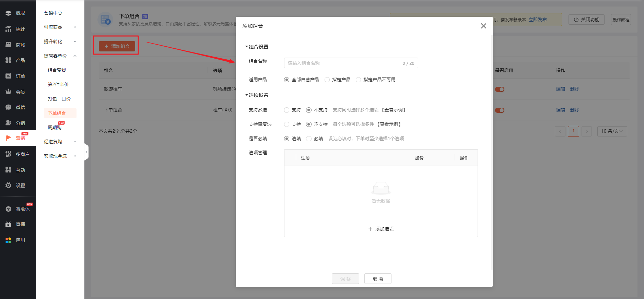Click the 组合名称 input field
The image size is (644, 299).
(343, 63)
